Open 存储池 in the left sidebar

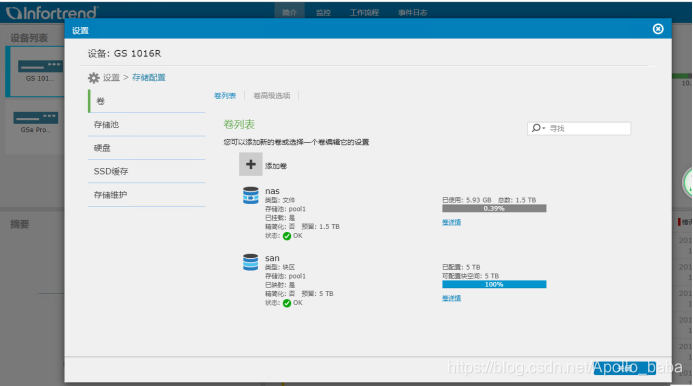click(147, 125)
